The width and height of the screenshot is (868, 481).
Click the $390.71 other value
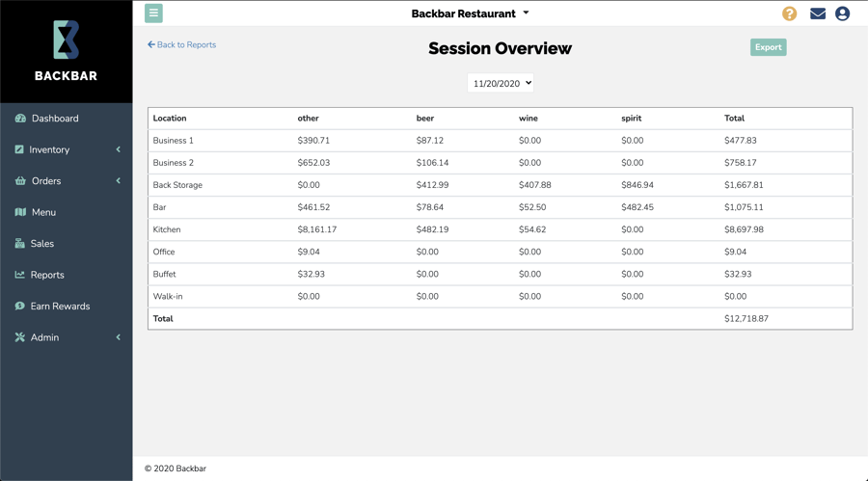coord(313,141)
